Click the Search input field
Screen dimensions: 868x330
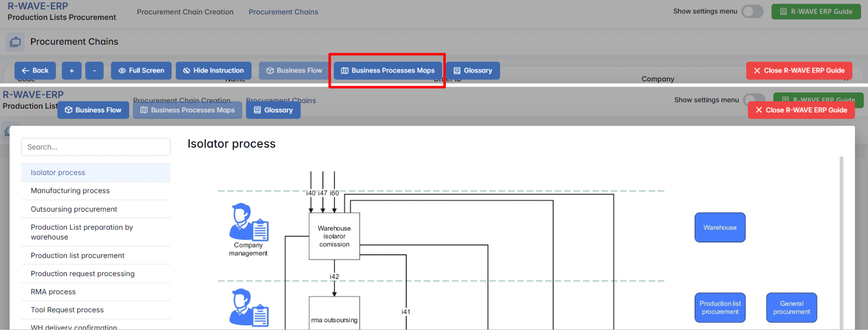pyautogui.click(x=96, y=147)
